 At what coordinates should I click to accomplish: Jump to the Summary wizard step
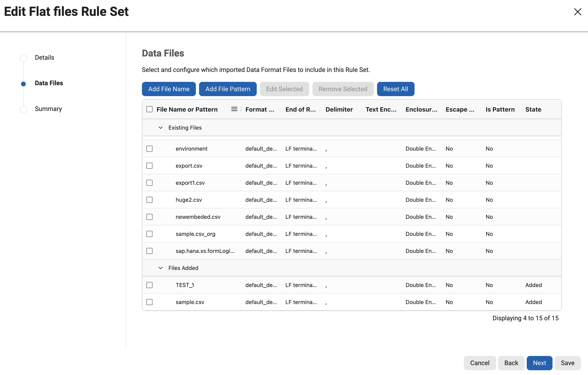click(48, 109)
